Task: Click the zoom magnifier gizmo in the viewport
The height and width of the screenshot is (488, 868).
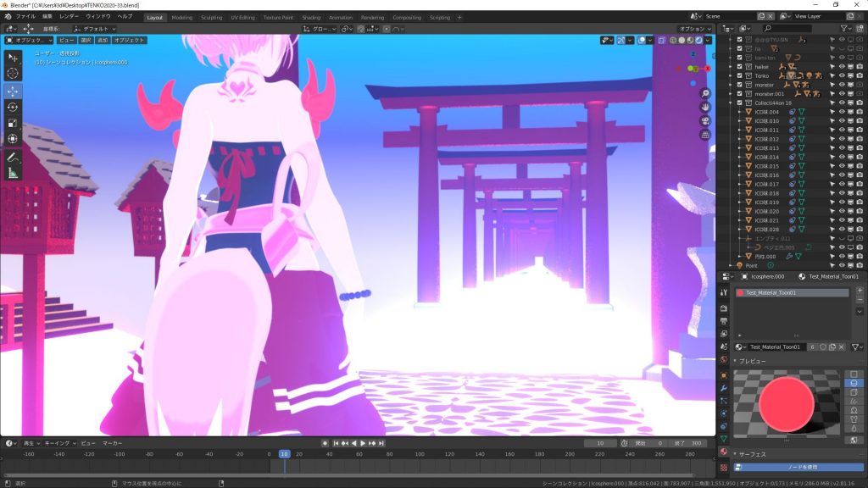Action: 704,93
